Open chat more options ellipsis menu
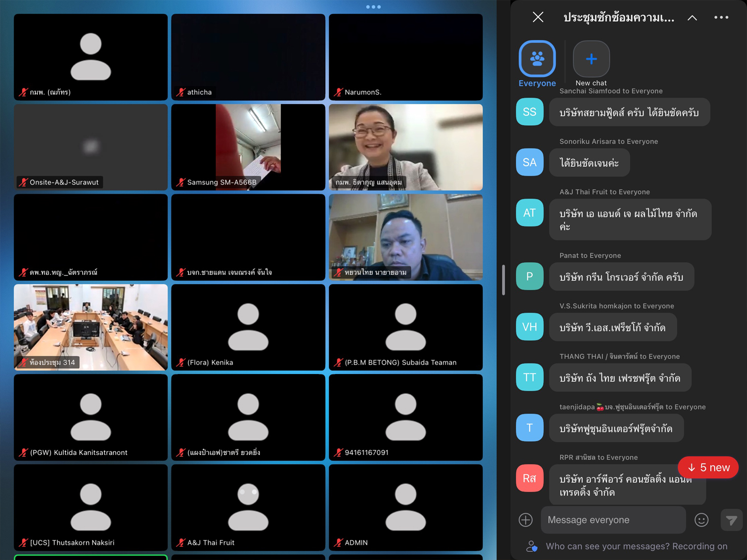 pos(721,17)
